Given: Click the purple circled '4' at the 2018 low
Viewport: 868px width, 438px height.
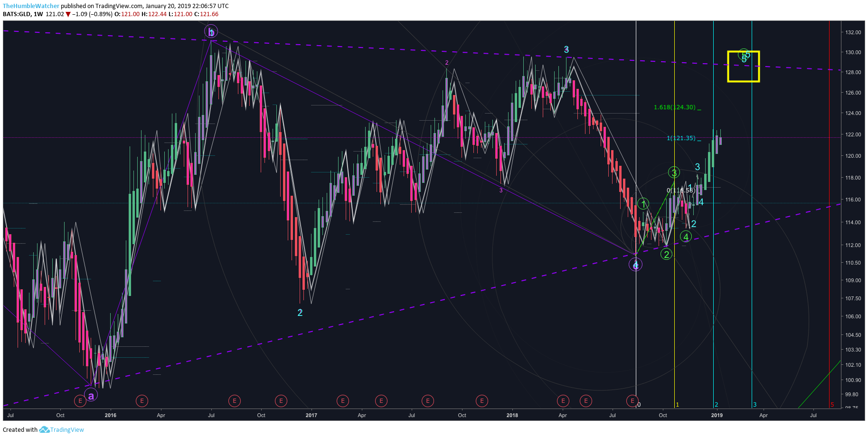Looking at the screenshot, I should (x=636, y=265).
